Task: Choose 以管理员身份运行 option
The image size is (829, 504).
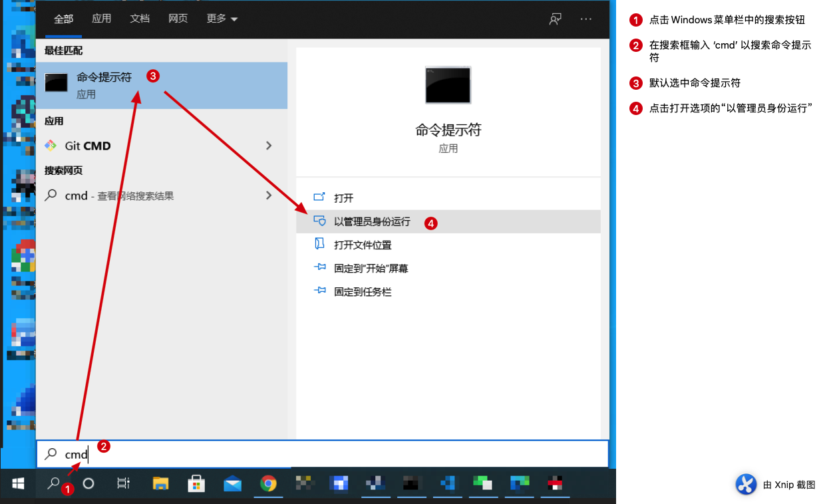Action: tap(372, 221)
